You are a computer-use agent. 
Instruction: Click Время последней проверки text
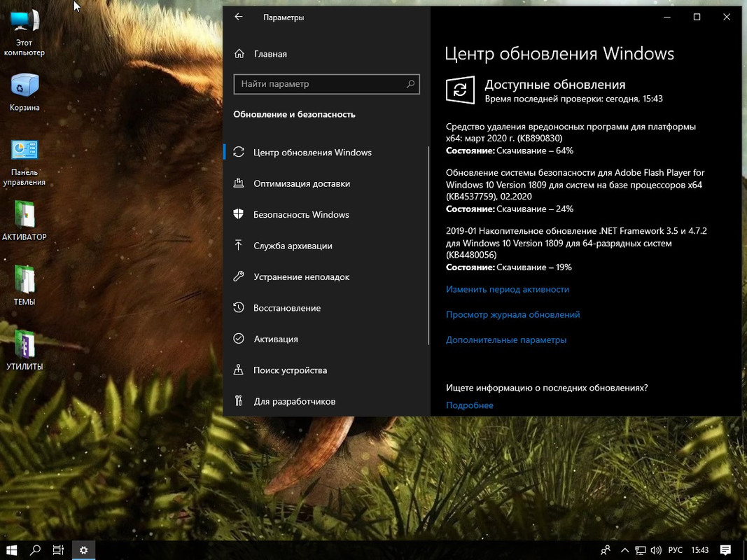click(573, 99)
